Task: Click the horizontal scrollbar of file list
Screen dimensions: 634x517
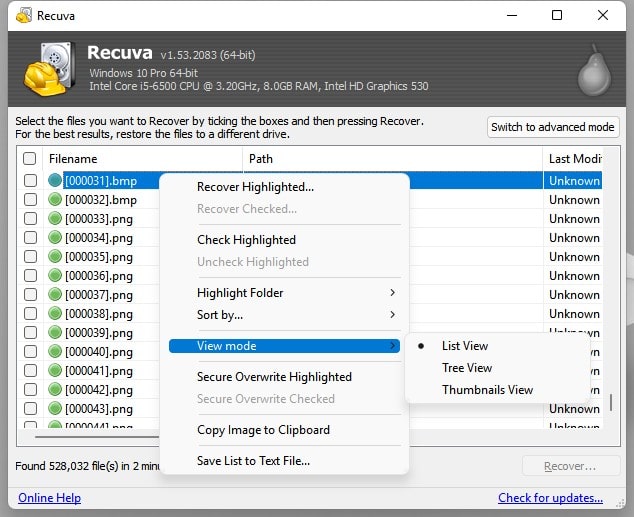Action: coord(97,437)
